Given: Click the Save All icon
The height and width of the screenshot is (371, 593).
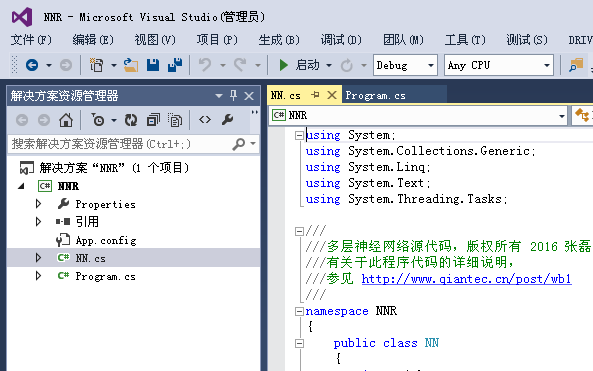Looking at the screenshot, I should (175, 65).
